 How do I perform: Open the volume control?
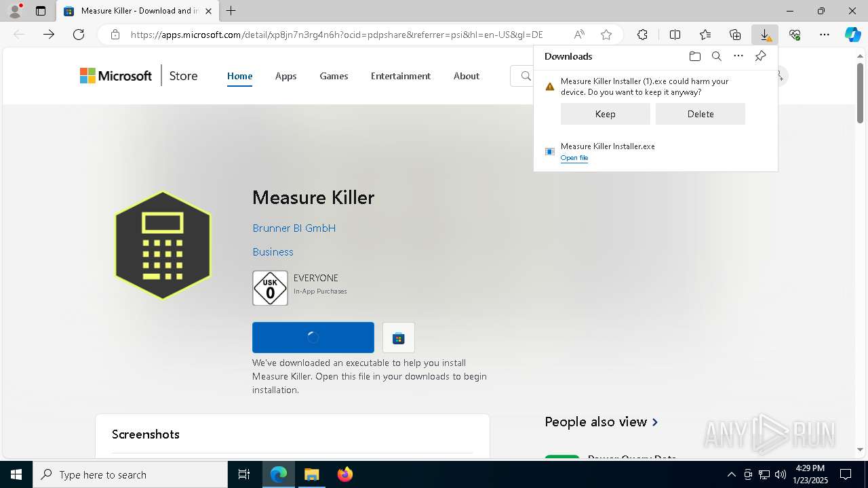point(781,474)
